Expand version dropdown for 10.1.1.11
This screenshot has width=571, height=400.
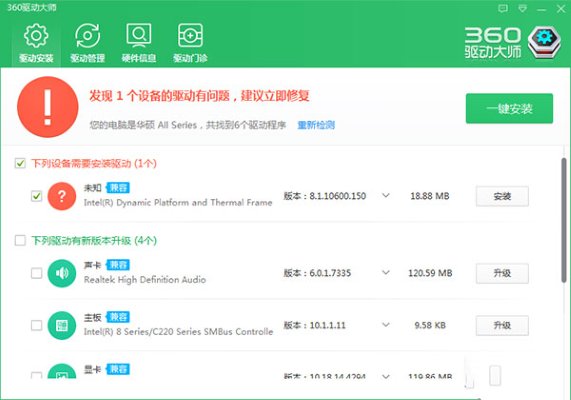click(386, 325)
